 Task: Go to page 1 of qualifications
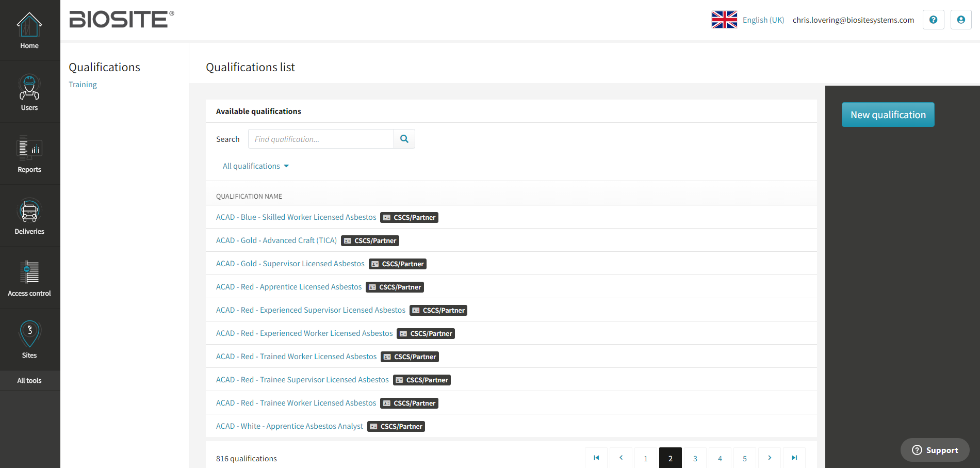tap(646, 458)
